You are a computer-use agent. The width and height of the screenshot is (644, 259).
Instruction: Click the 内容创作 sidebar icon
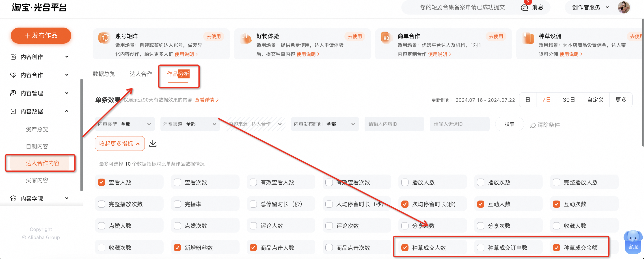[x=13, y=57]
